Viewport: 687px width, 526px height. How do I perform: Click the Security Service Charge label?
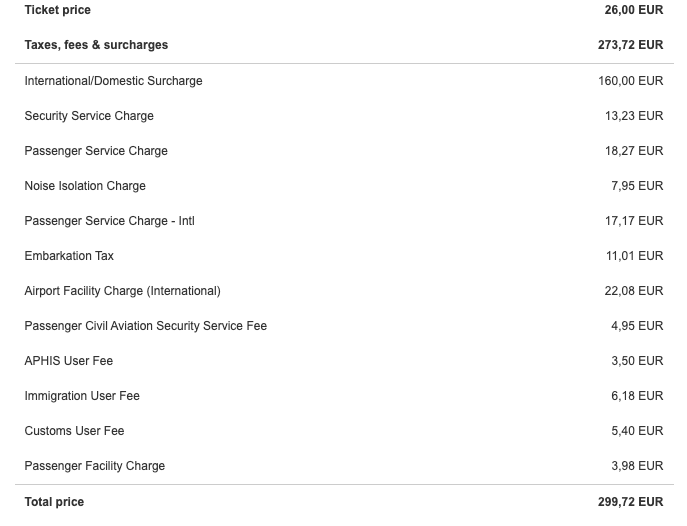89,116
